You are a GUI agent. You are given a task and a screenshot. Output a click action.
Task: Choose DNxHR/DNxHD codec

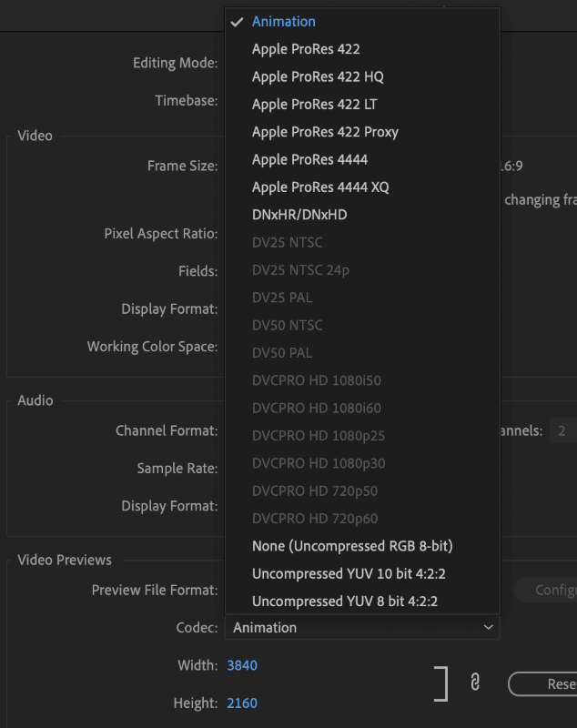362,215
